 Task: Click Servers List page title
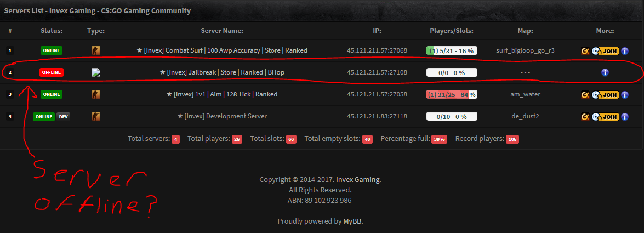pos(98,10)
